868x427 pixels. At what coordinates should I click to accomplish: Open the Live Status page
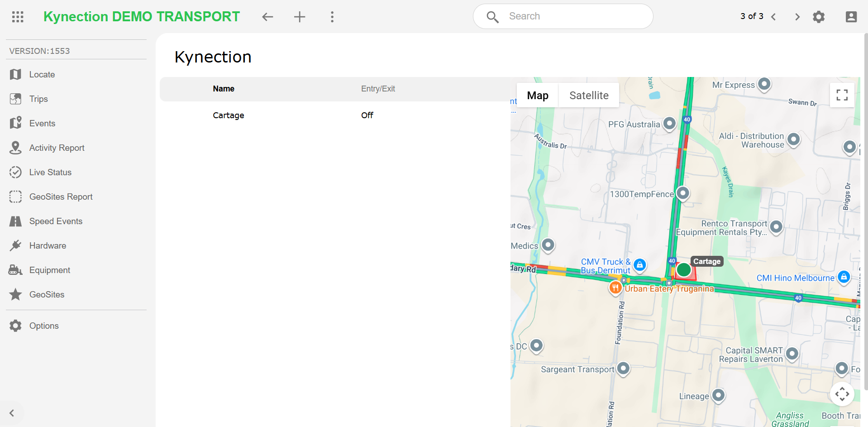[x=50, y=173]
